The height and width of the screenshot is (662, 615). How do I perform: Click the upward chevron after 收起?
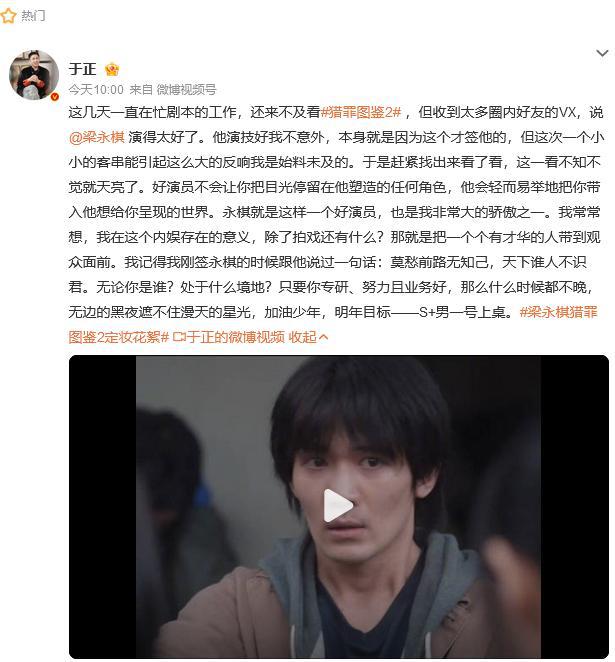323,337
